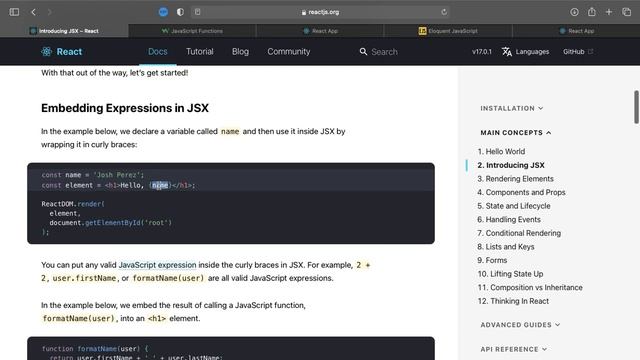Open the Tutorial nav item
The width and height of the screenshot is (640, 360).
click(200, 51)
